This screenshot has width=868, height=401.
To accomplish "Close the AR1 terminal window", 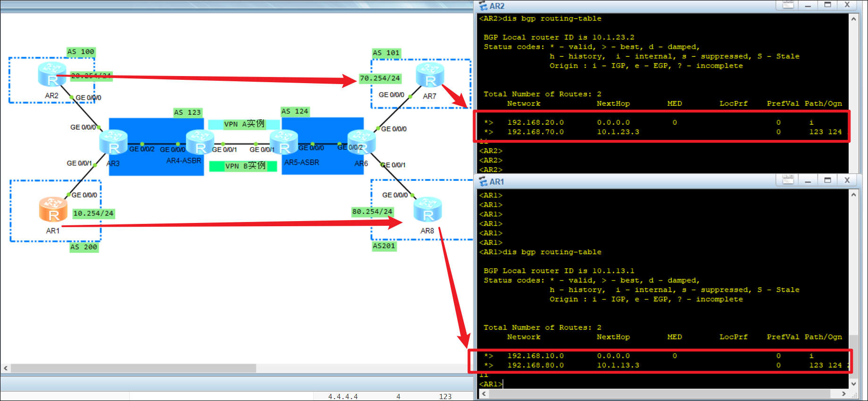I will 847,180.
